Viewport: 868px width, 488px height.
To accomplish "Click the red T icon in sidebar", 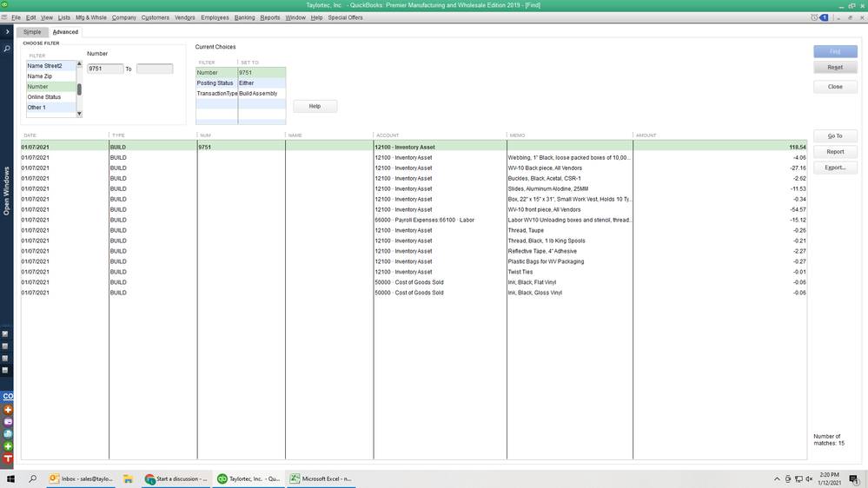I will pos(8,458).
